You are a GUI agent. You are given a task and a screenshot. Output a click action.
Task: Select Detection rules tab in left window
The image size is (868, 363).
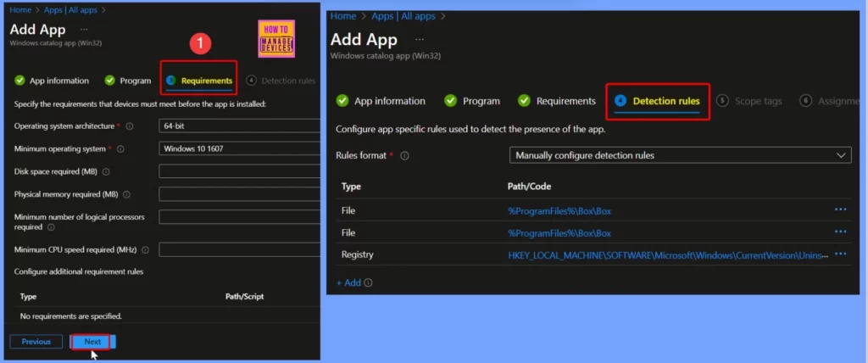281,81
